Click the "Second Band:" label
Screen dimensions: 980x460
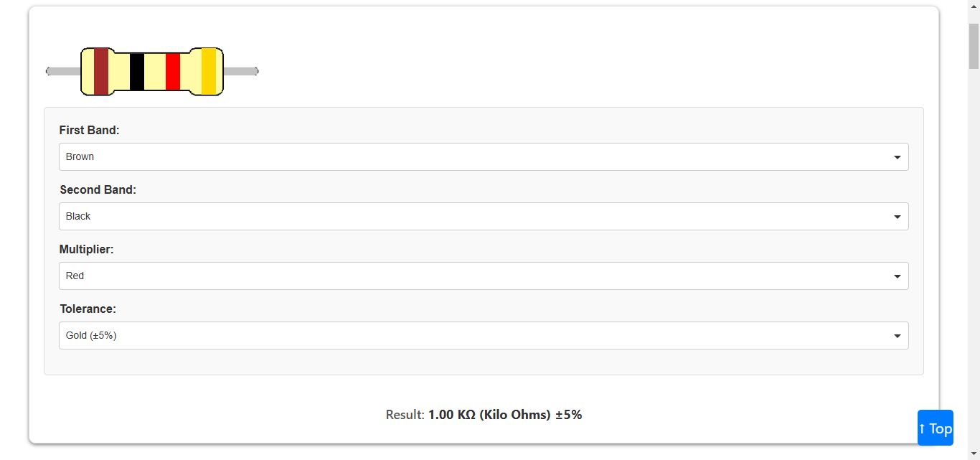coord(98,189)
